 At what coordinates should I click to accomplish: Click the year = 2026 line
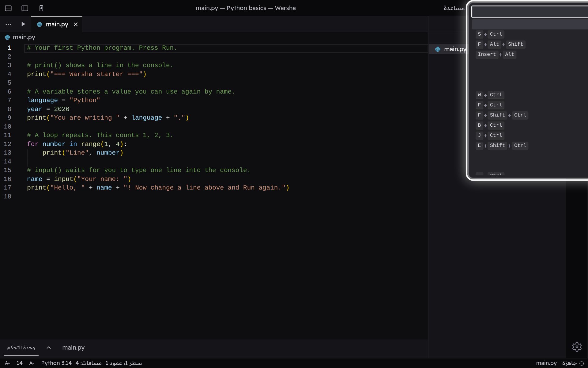[48, 109]
